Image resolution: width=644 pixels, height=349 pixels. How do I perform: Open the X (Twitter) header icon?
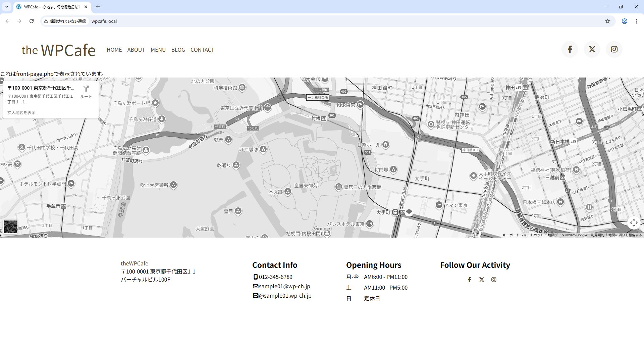point(592,49)
